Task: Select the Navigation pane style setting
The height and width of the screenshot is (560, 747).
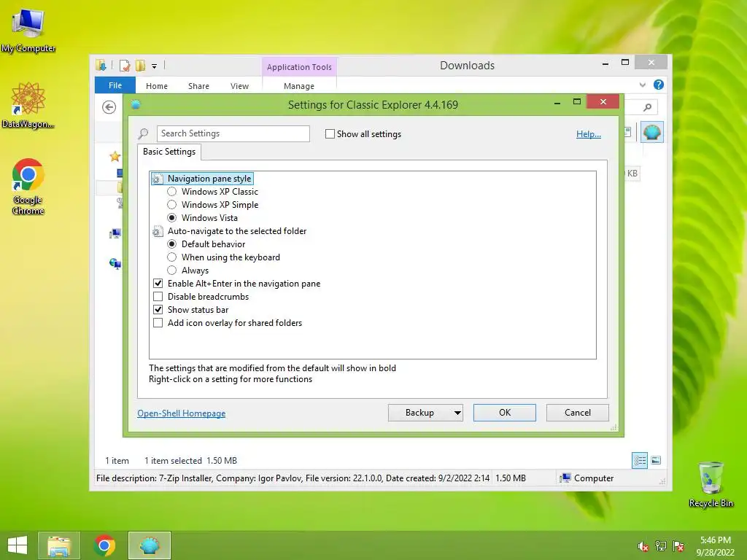Action: (x=202, y=179)
